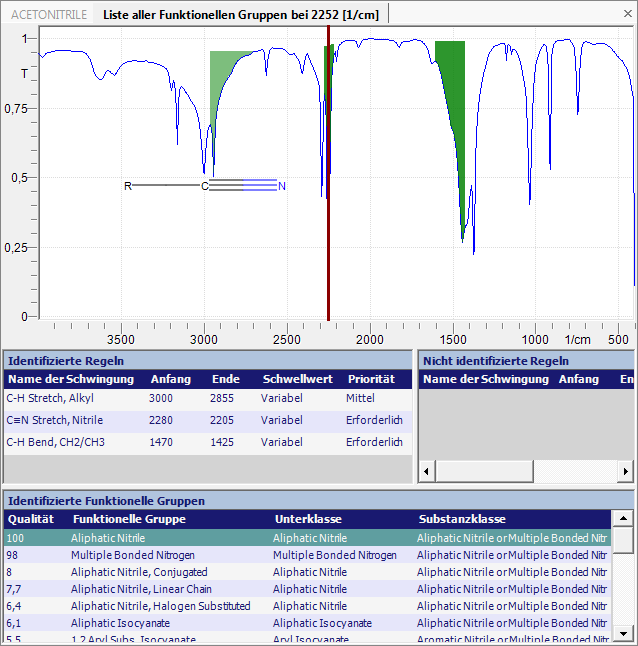Switch to the ACETONITRILE tab

[48, 13]
